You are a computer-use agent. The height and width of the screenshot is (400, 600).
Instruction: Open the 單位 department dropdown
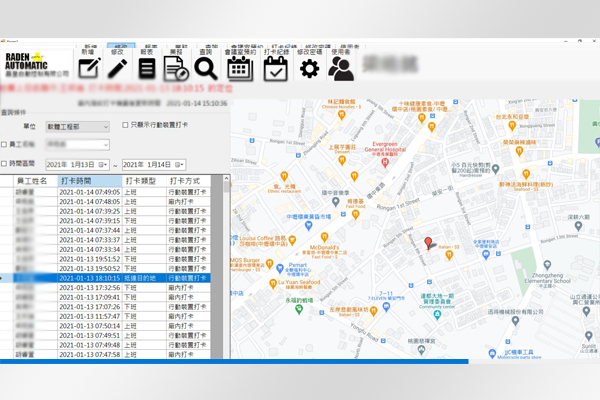78,127
